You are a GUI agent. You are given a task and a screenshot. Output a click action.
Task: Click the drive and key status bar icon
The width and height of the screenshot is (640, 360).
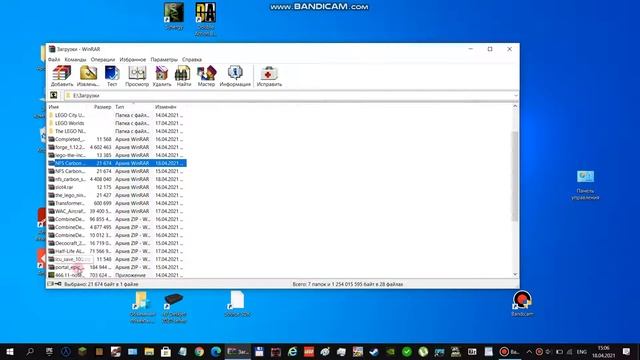(54, 284)
